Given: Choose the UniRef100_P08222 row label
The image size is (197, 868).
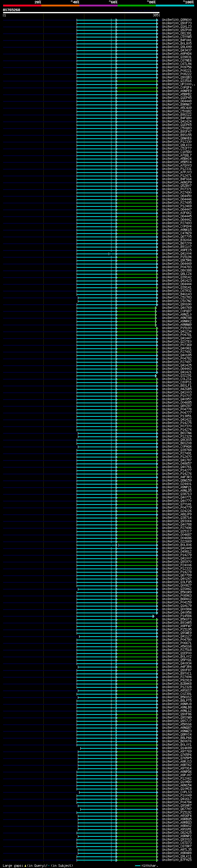Looking at the screenshot, I should tap(177, 74).
